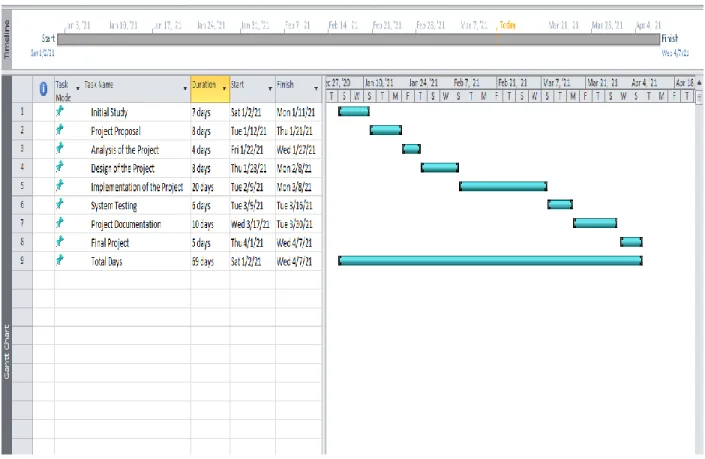Image resolution: width=705 pixels, height=459 pixels.
Task: Click the 'Mon 3/8/21' finish date cell
Action: (299, 187)
